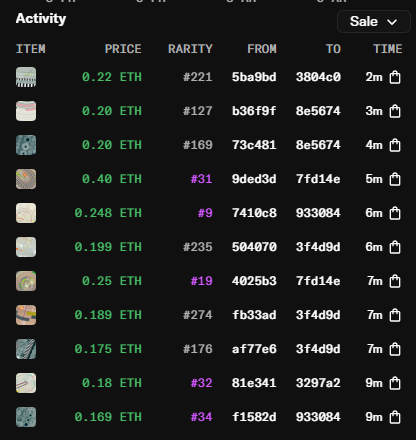Click the purple rarity rank #32
Image resolution: width=416 pixels, height=440 pixels.
[201, 383]
